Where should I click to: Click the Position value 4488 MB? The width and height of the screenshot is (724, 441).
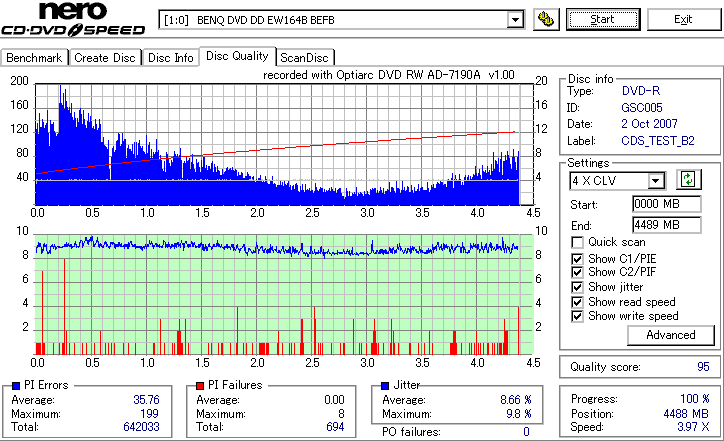pos(686,414)
